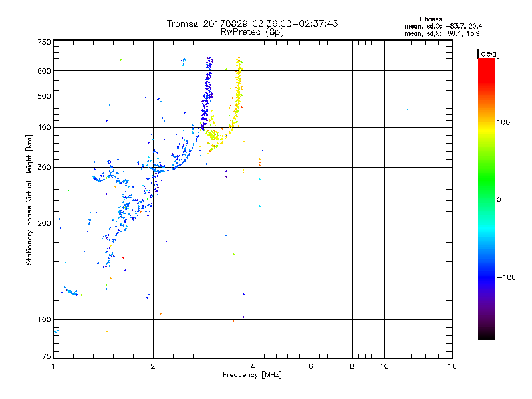Click the y-axis tick label "750"
This screenshot has width=532, height=399.
click(x=44, y=42)
